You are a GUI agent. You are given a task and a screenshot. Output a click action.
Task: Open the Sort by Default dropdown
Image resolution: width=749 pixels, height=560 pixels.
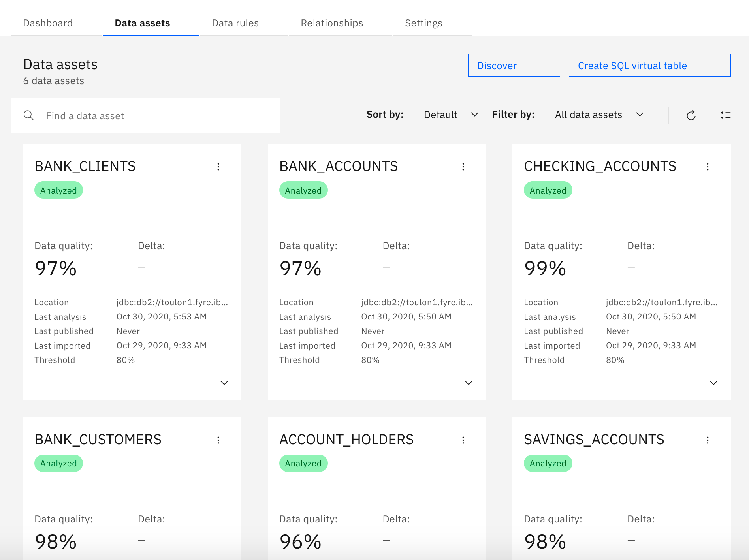[450, 115]
